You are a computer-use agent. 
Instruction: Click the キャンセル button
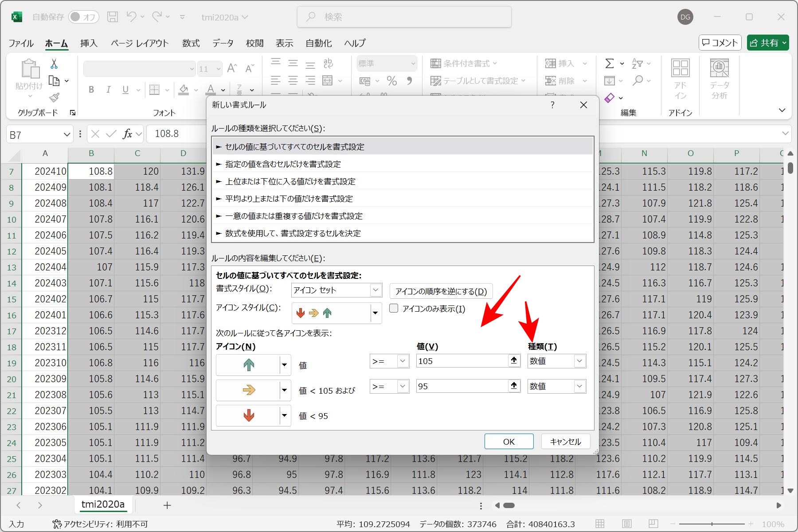coord(566,442)
